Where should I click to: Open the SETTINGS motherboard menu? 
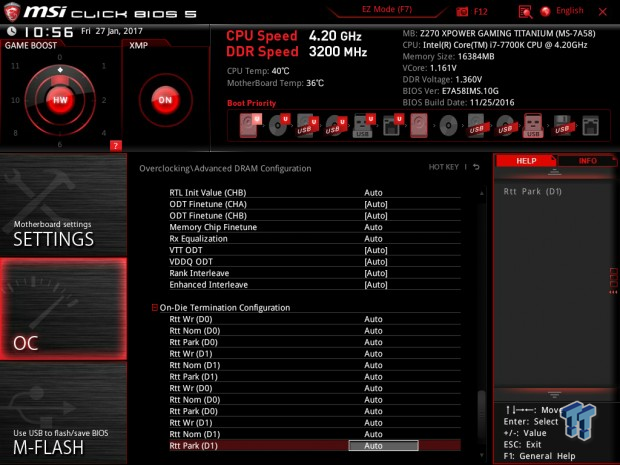click(63, 205)
